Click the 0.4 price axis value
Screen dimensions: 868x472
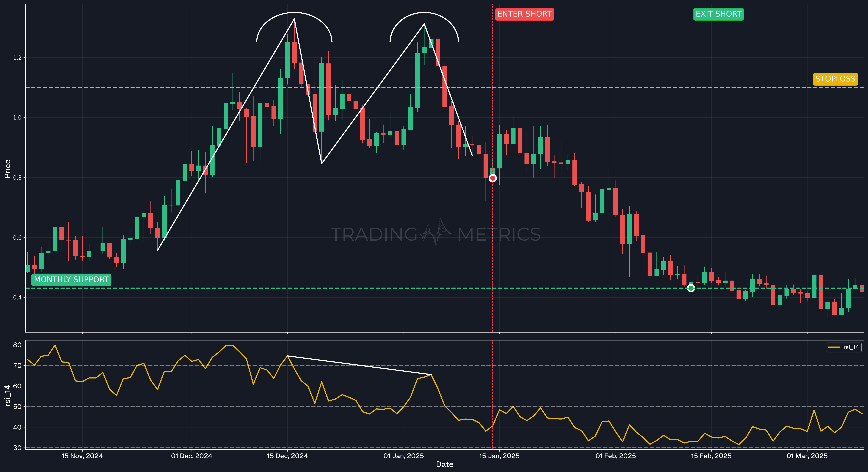tap(17, 298)
